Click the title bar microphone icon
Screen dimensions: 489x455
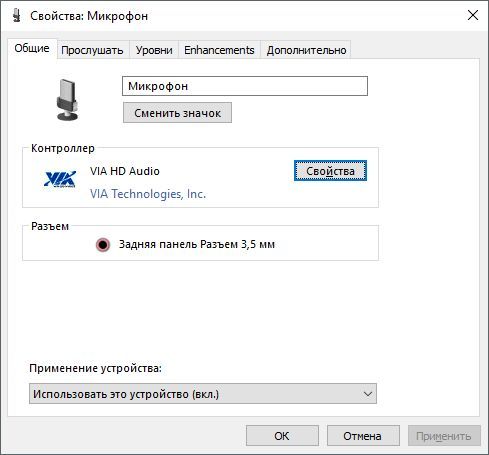pos(16,16)
